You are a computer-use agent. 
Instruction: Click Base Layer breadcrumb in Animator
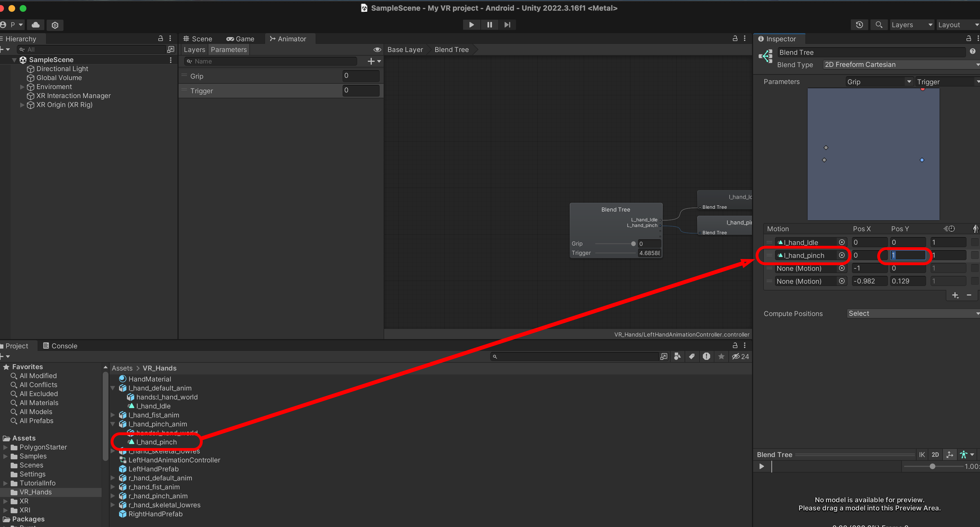pyautogui.click(x=405, y=50)
